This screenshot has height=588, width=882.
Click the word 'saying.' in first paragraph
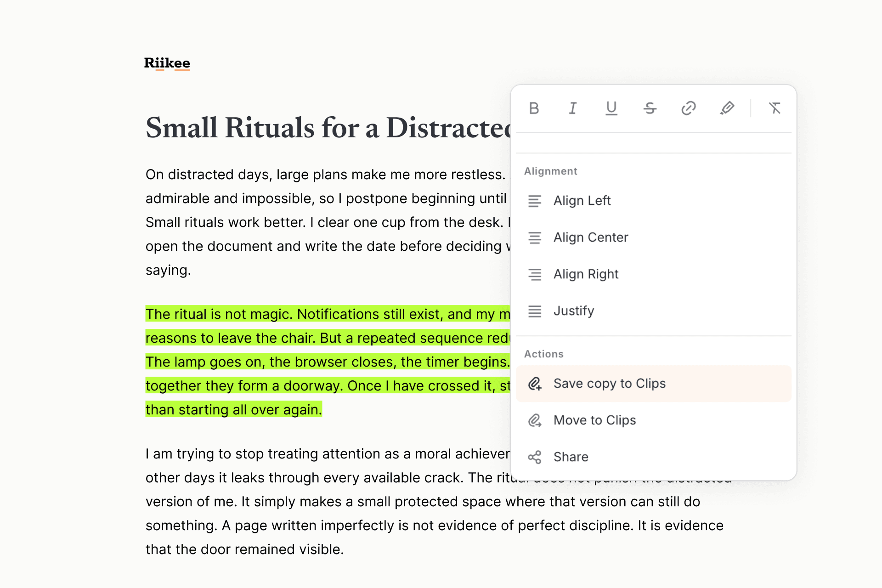[x=168, y=270]
